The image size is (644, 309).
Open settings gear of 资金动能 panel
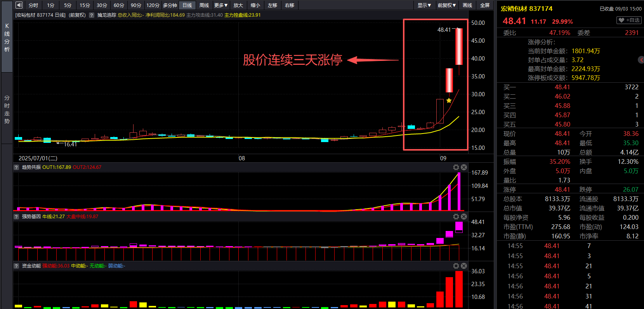456,266
